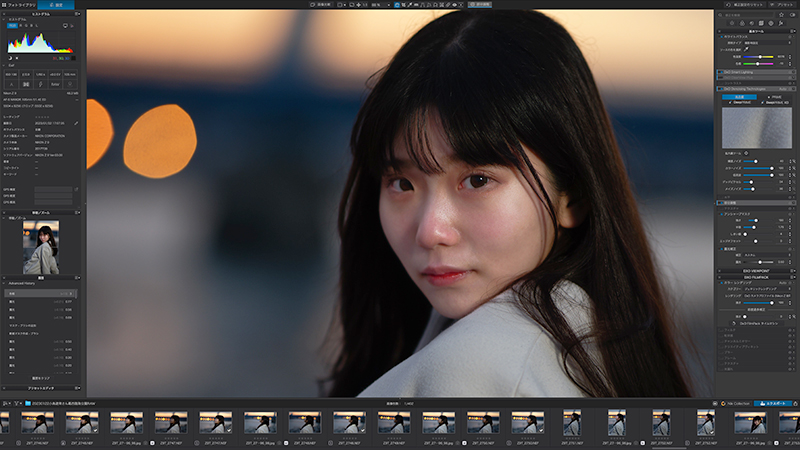
Task: Select the red-eye eye icon in top toolbar
Action: point(455,5)
